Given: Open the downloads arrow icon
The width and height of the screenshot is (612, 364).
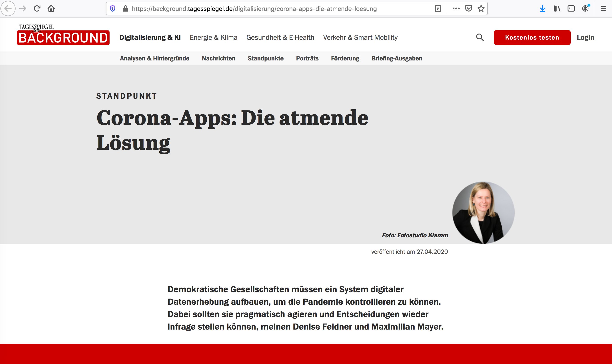Looking at the screenshot, I should pos(543,9).
